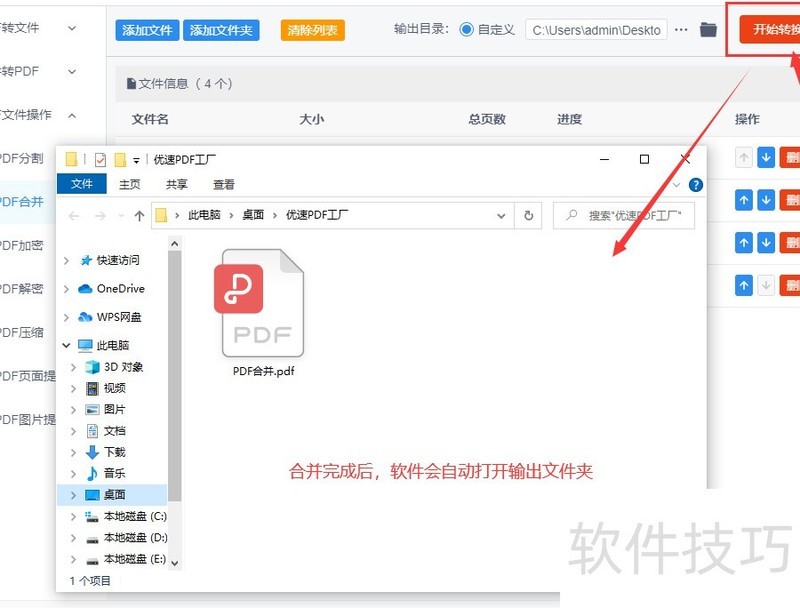Open 3D 对象 folder in tree
The height and width of the screenshot is (608, 800).
click(x=123, y=367)
